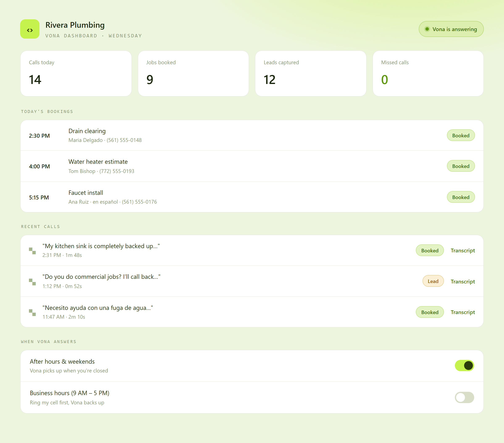Click the 1:12 PM · 0m 52s call time
The width and height of the screenshot is (504, 443).
click(62, 286)
